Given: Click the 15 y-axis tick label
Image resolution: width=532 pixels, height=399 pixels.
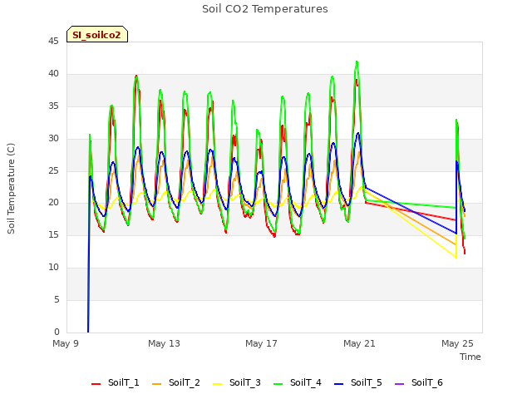Looking at the screenshot, I should (53, 234).
